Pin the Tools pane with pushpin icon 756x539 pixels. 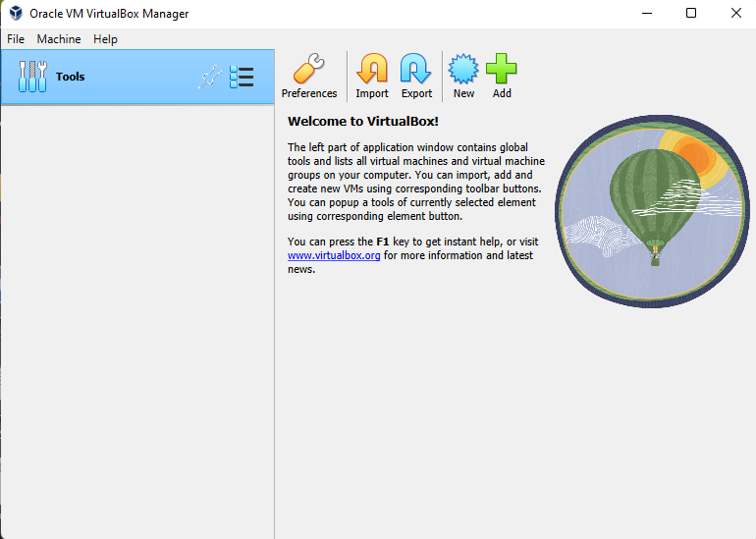[x=210, y=77]
